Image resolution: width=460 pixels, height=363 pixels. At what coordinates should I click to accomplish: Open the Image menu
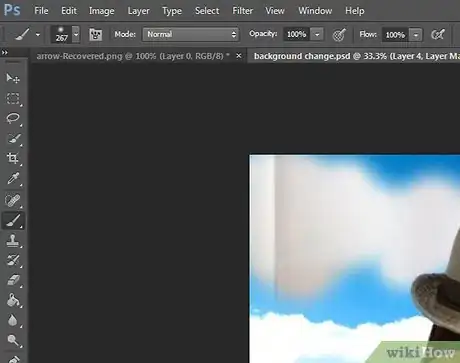click(x=101, y=11)
